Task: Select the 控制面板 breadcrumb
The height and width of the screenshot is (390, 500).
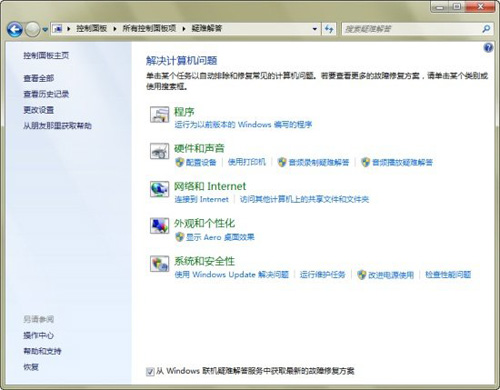Action: point(91,28)
